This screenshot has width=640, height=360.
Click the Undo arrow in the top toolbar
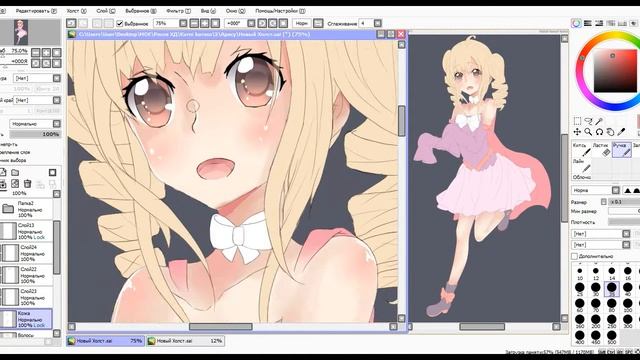click(71, 24)
